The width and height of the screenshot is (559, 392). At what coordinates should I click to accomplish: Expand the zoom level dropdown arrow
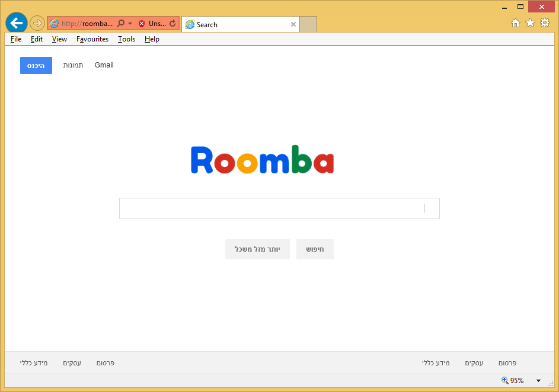pos(538,381)
